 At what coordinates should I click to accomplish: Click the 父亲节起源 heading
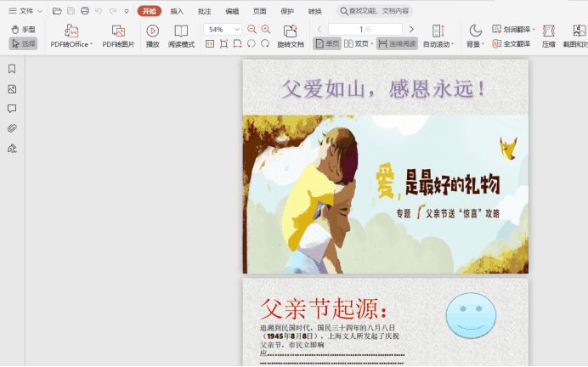(323, 309)
